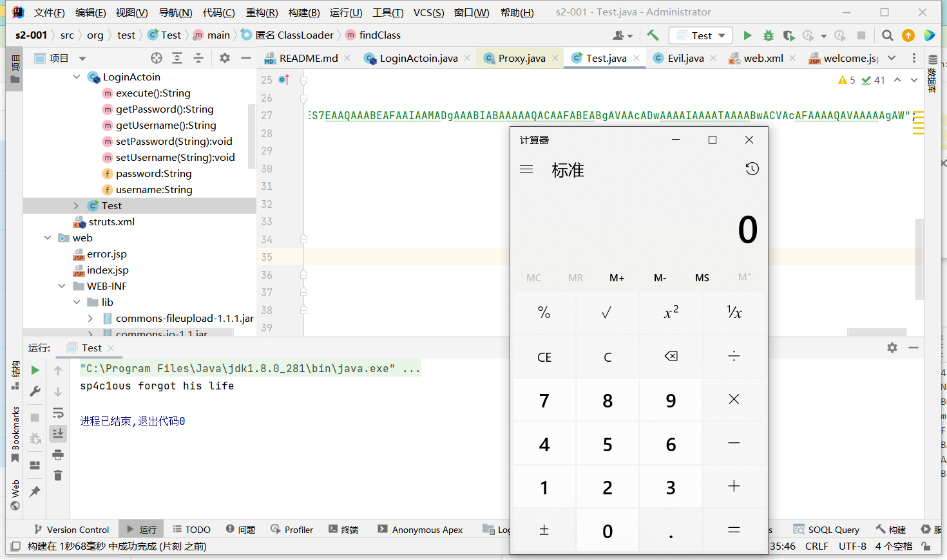947x560 pixels.
Task: Toggle scroll to end icon in run console
Action: pos(58,433)
